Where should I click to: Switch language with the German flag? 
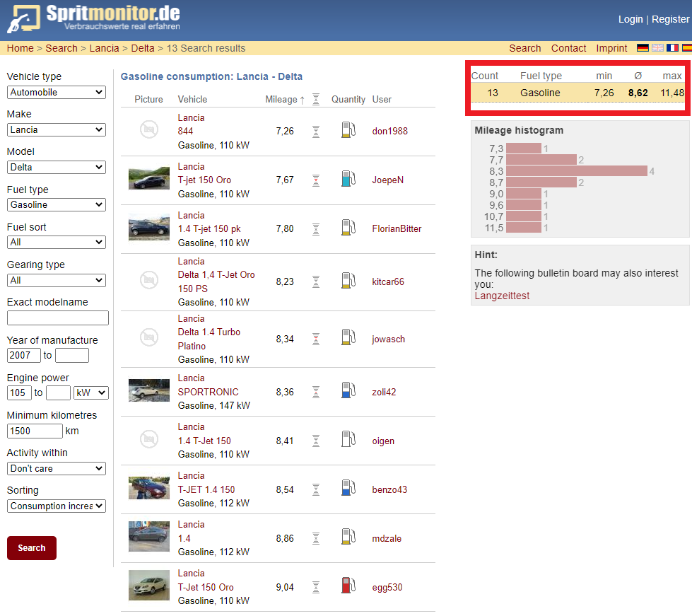[643, 48]
